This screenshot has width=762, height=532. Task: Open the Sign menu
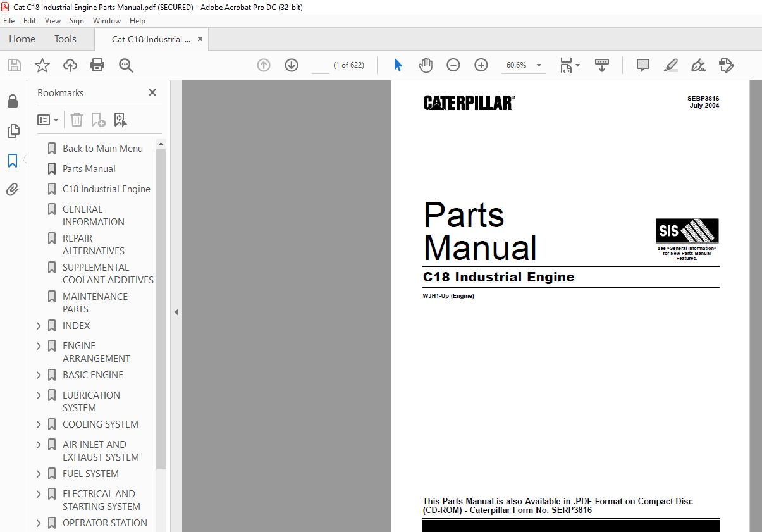point(77,21)
